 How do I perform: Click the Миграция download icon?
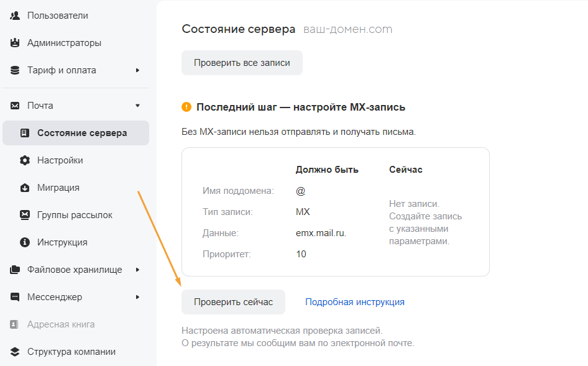[25, 188]
